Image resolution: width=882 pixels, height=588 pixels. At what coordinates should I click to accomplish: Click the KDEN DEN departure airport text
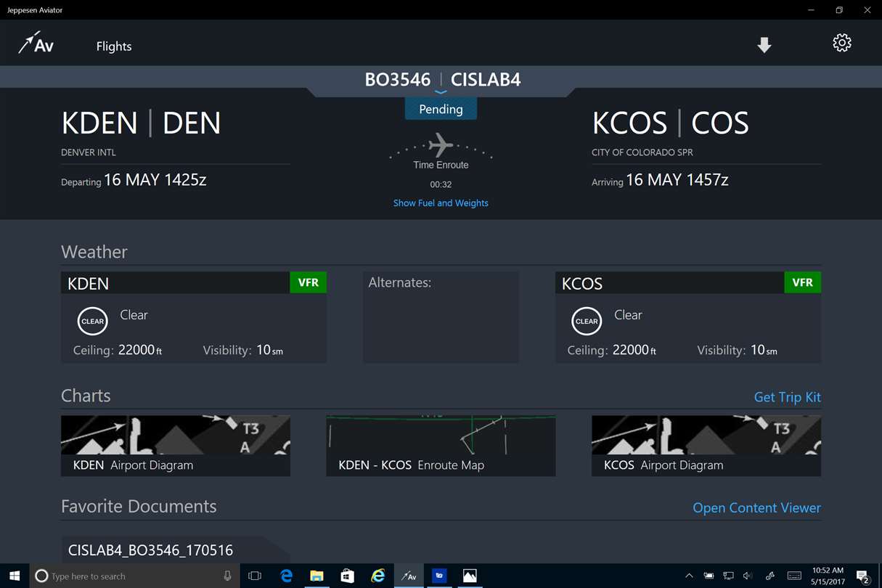[x=141, y=123]
